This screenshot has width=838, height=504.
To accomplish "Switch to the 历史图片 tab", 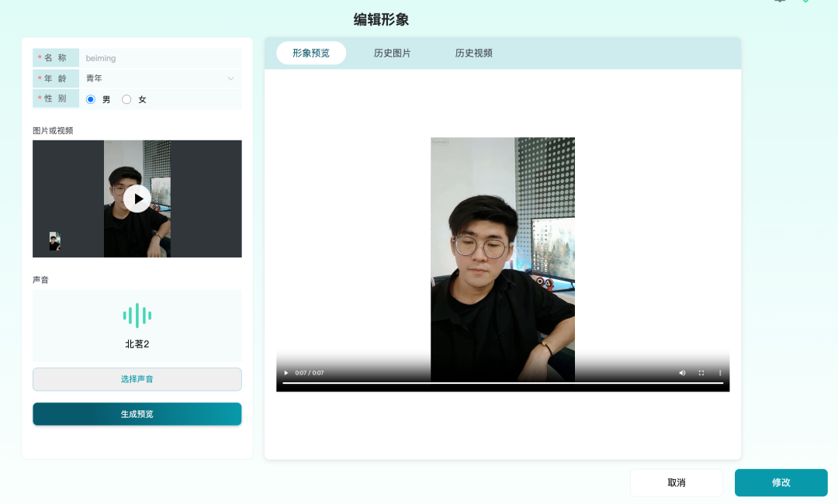I will coord(393,54).
